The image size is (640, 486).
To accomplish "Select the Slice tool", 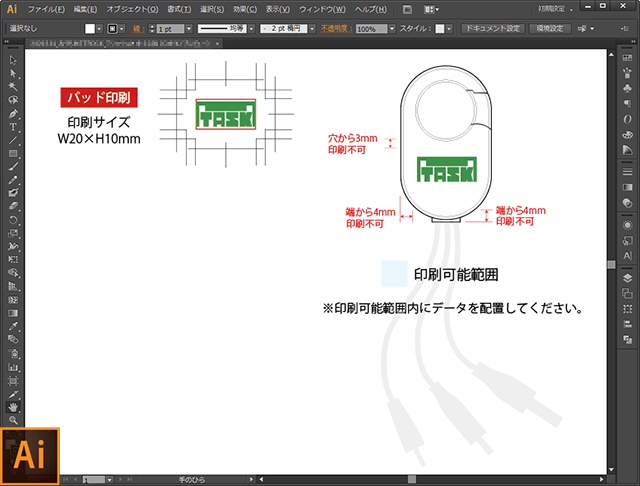I will 13,394.
